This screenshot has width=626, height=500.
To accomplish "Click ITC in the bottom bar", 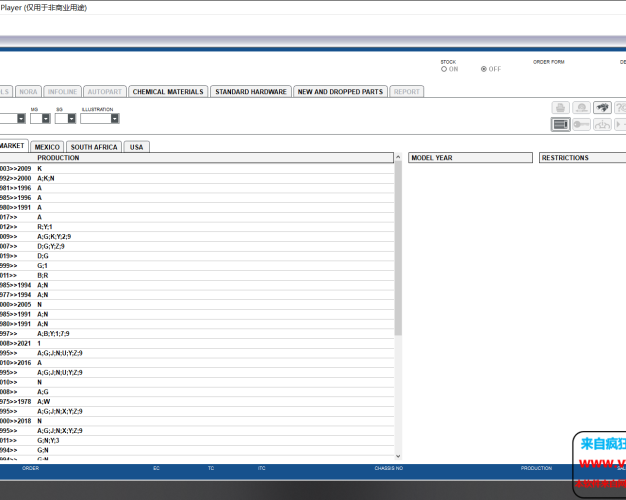I will pyautogui.click(x=261, y=468).
